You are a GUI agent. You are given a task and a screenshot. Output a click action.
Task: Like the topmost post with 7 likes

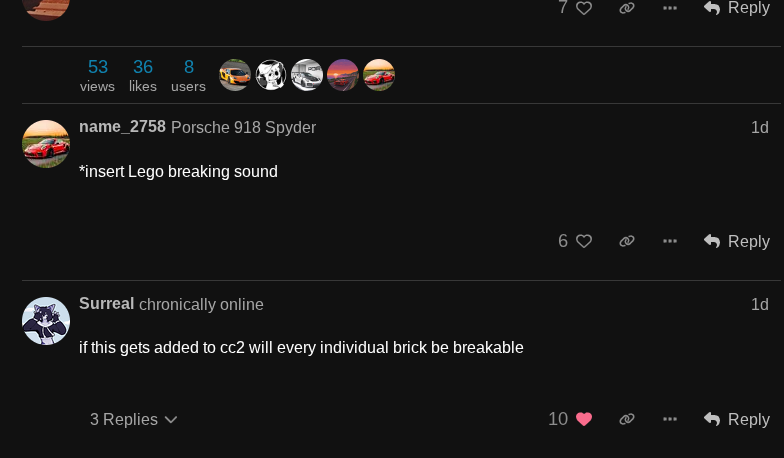coord(584,8)
